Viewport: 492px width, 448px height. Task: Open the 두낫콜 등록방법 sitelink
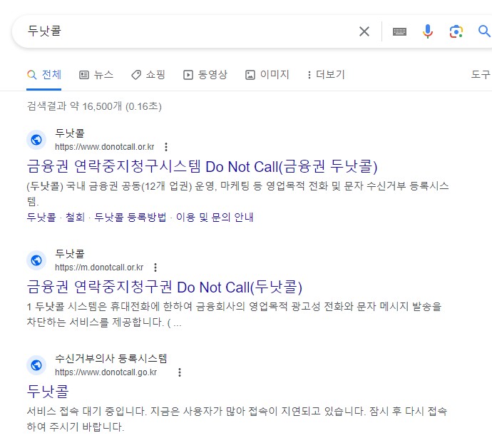point(130,217)
